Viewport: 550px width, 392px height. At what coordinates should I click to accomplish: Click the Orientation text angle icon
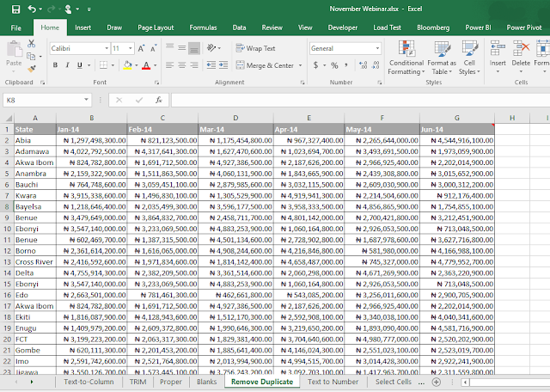[211, 48]
